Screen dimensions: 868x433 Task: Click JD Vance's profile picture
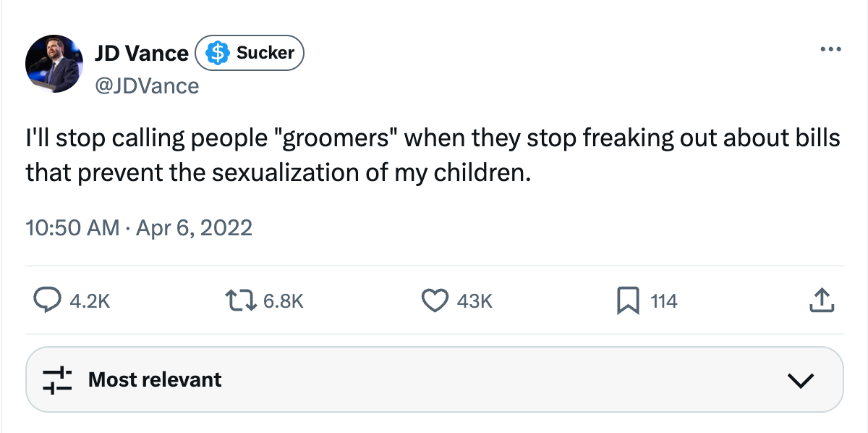54,64
